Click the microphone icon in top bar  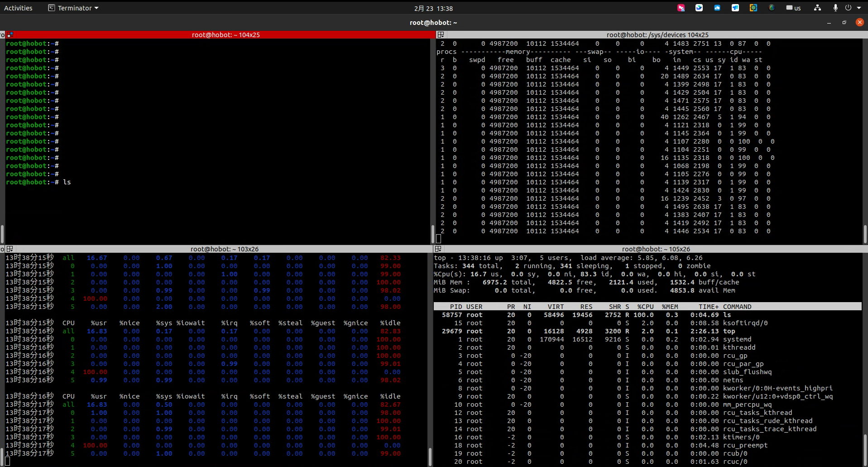pos(835,8)
